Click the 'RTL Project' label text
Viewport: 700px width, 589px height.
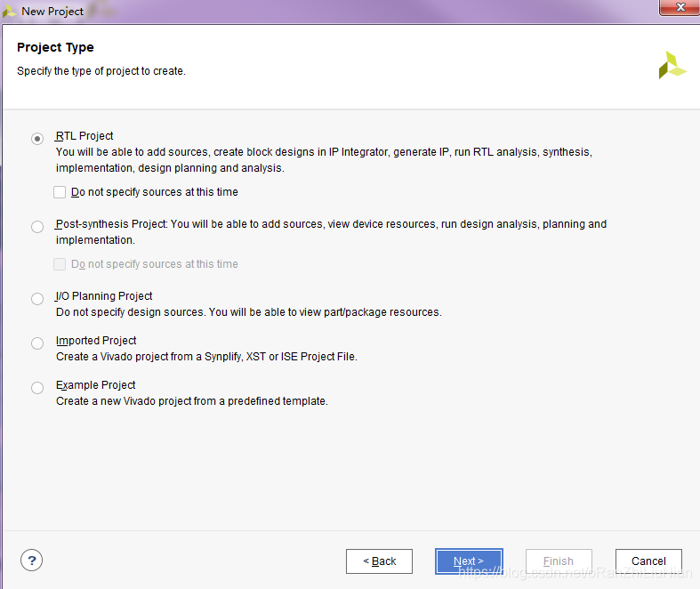coord(84,136)
